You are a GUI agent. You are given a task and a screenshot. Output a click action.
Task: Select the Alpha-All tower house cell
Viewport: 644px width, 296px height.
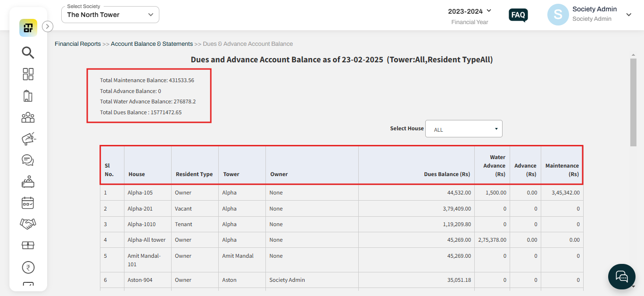pyautogui.click(x=147, y=240)
